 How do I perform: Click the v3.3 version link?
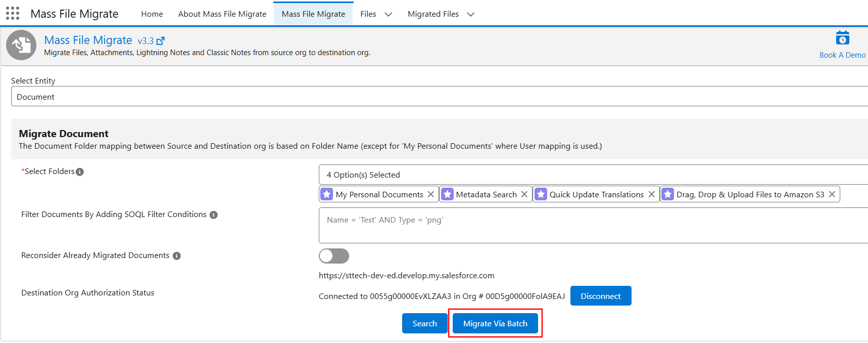coord(146,41)
